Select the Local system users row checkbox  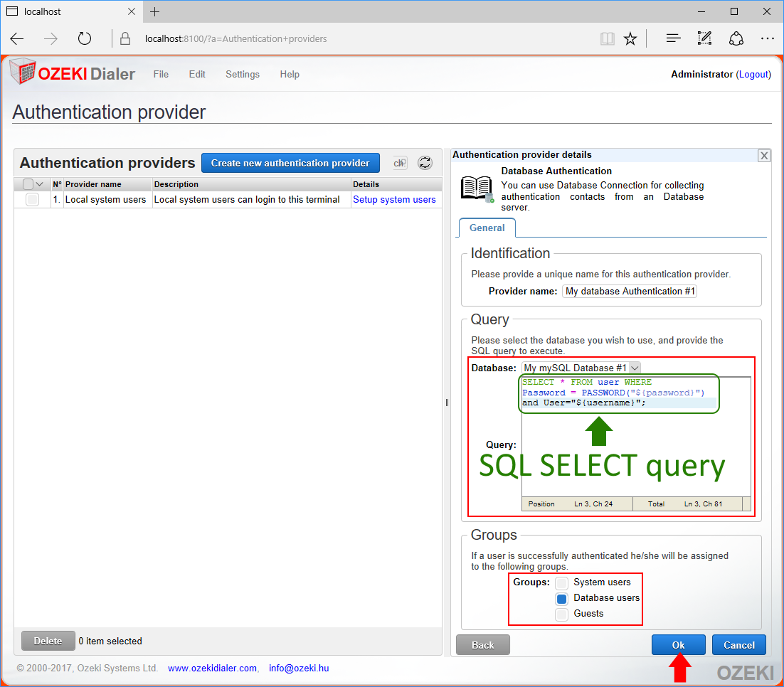32,200
